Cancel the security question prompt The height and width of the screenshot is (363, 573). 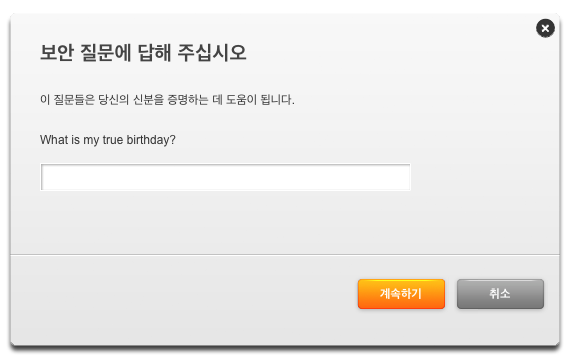[500, 294]
